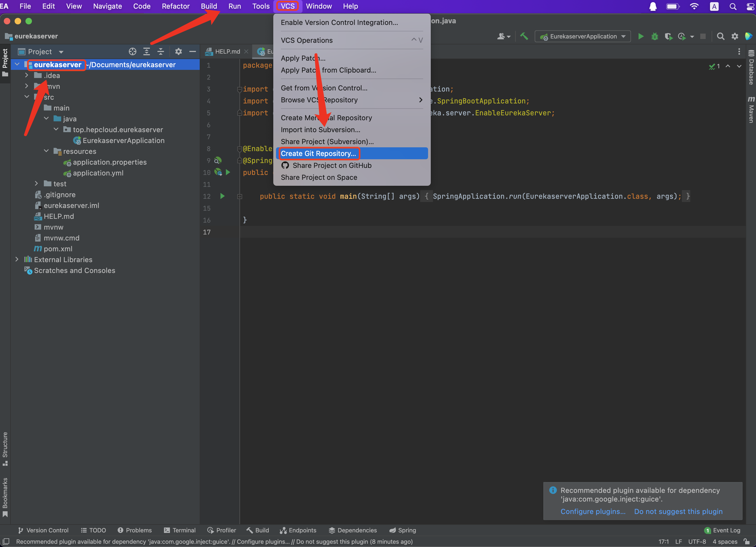The height and width of the screenshot is (547, 756).
Task: Click Collapse All icon in Project panel
Action: (x=161, y=51)
